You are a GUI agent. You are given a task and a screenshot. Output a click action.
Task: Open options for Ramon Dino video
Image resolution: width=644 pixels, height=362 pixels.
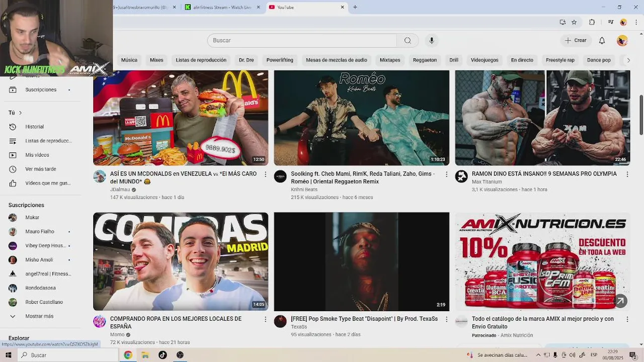[627, 174]
